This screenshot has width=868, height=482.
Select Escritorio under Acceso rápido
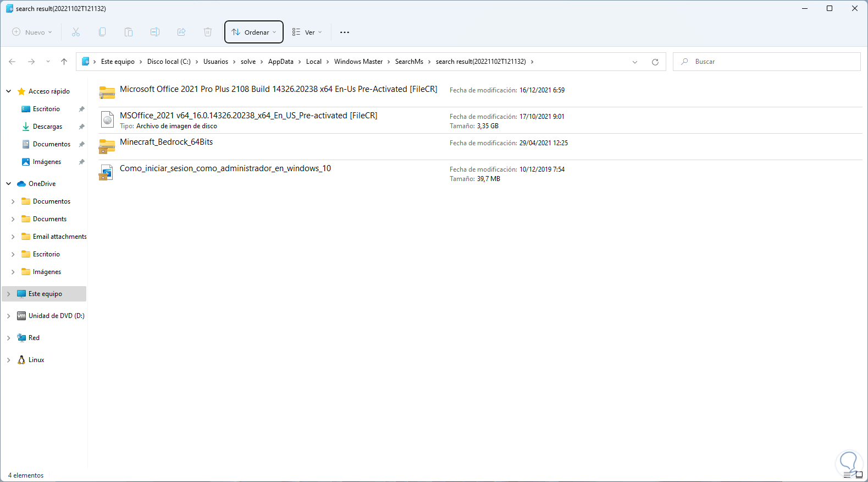(46, 109)
